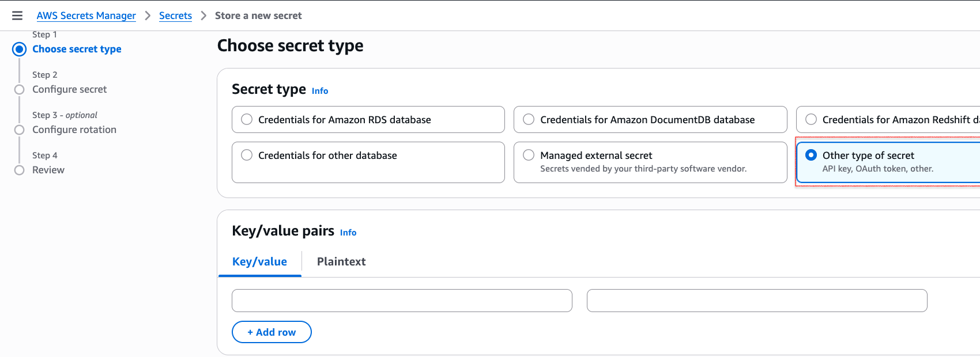
Task: Select Credentials for Amazon RDS database
Action: coord(247,119)
